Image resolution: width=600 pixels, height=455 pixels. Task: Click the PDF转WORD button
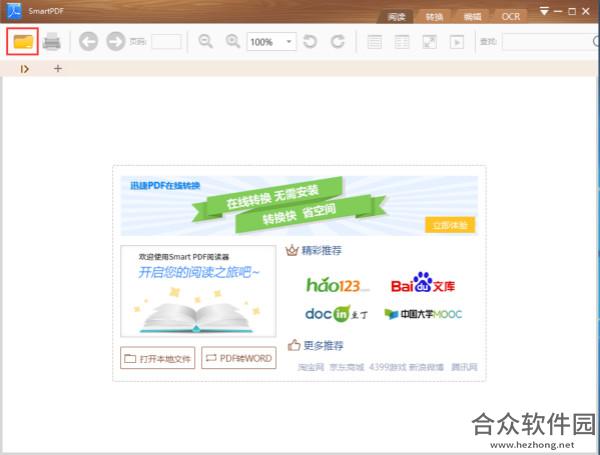(239, 358)
